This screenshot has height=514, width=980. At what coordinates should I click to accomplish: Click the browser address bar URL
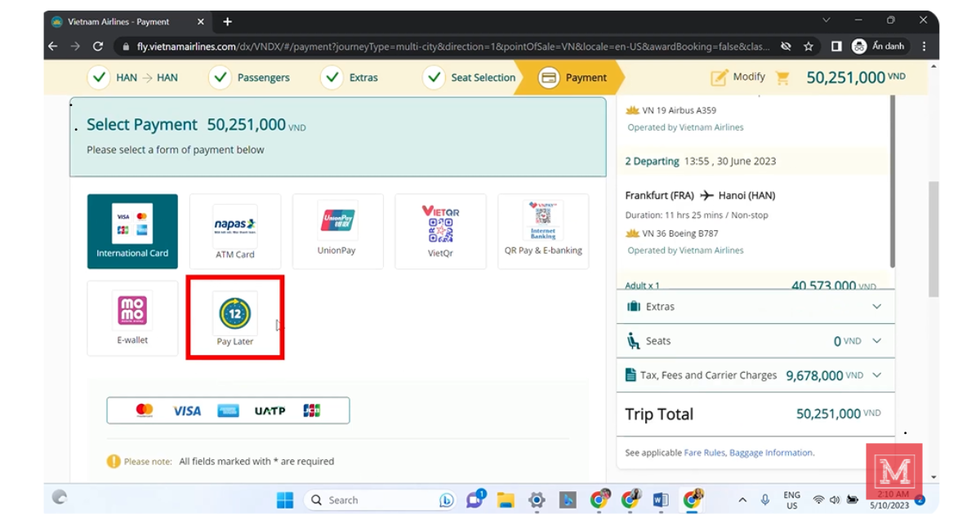pos(452,47)
